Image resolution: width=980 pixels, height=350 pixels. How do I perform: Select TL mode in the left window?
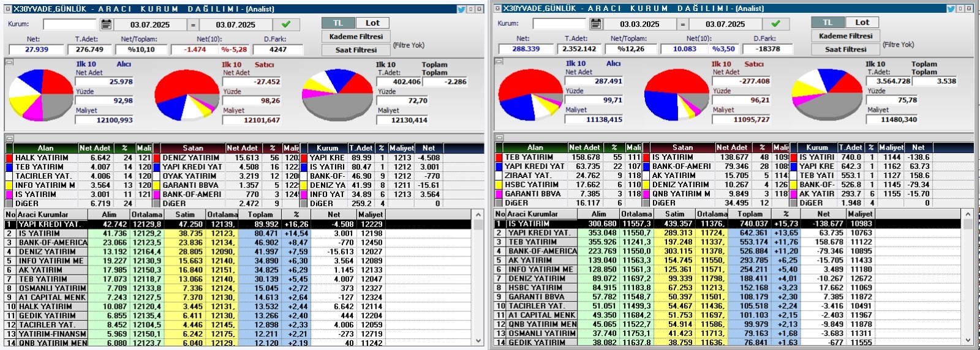pyautogui.click(x=338, y=23)
